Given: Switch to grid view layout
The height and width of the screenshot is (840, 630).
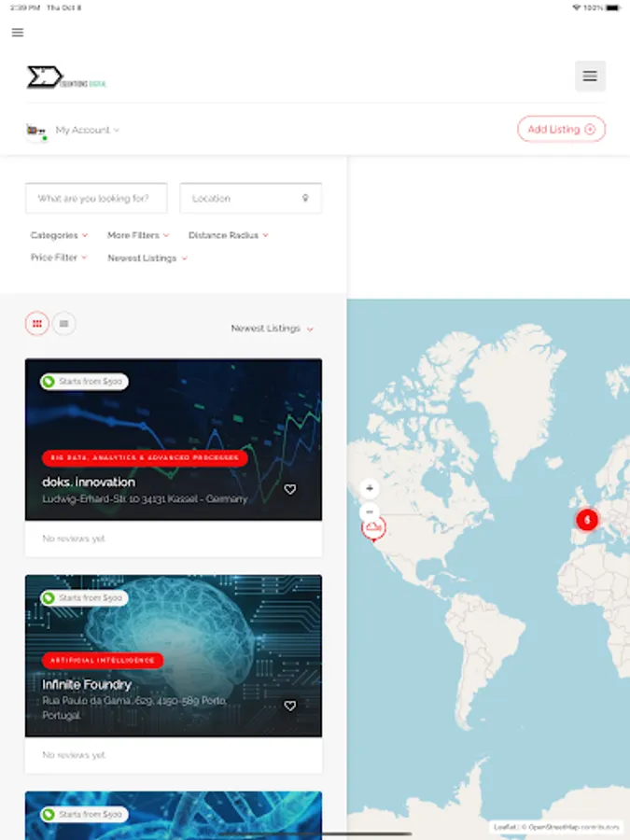Looking at the screenshot, I should [x=37, y=324].
